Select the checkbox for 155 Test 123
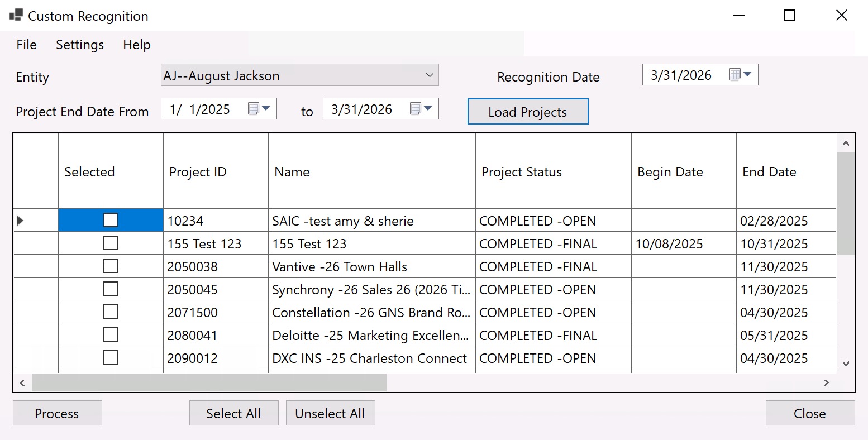The image size is (868, 440). [x=110, y=243]
